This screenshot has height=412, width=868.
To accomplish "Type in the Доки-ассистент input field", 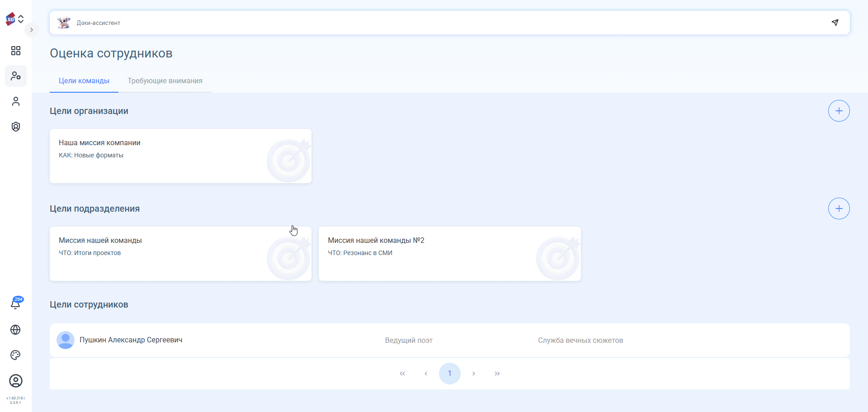I will point(448,23).
